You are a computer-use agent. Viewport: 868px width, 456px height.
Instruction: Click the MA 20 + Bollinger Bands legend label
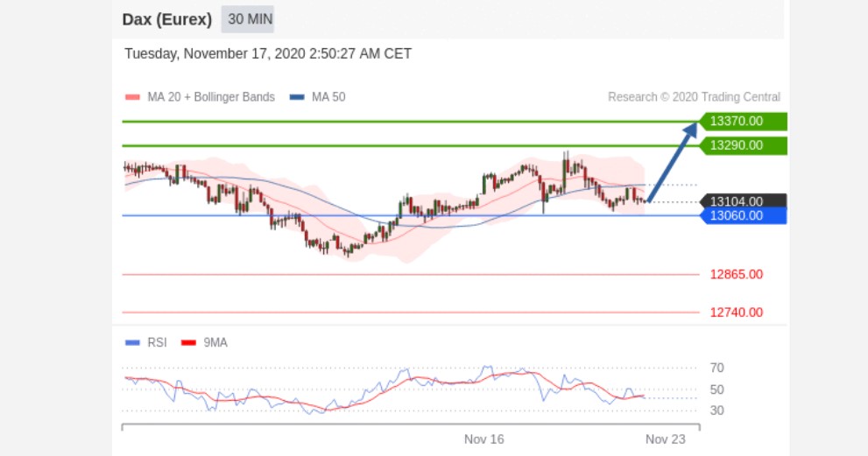click(x=211, y=97)
